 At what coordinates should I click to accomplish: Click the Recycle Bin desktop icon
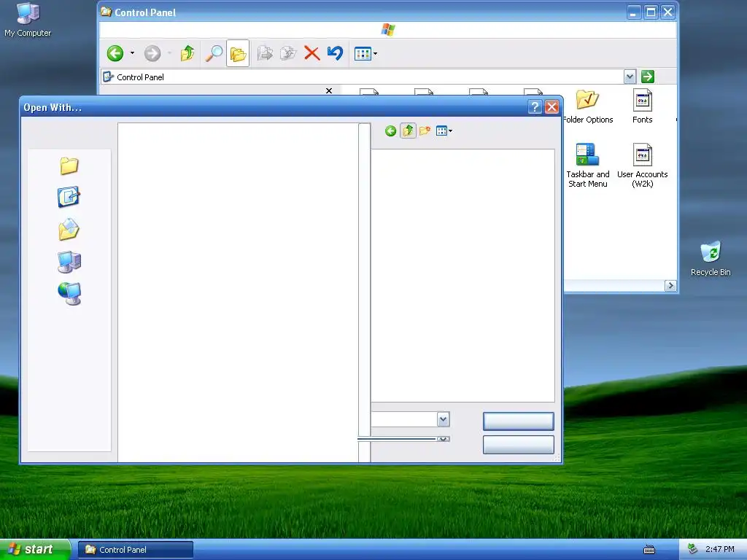(x=711, y=259)
